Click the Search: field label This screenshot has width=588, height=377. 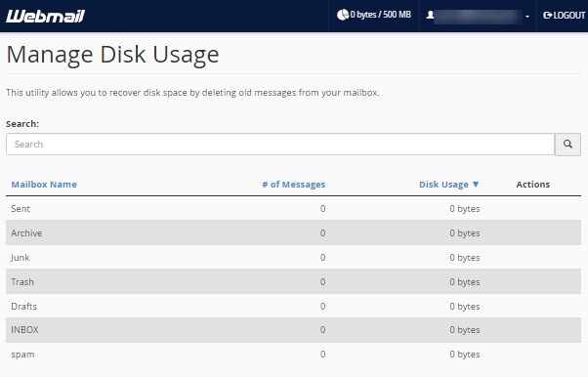[x=22, y=124]
